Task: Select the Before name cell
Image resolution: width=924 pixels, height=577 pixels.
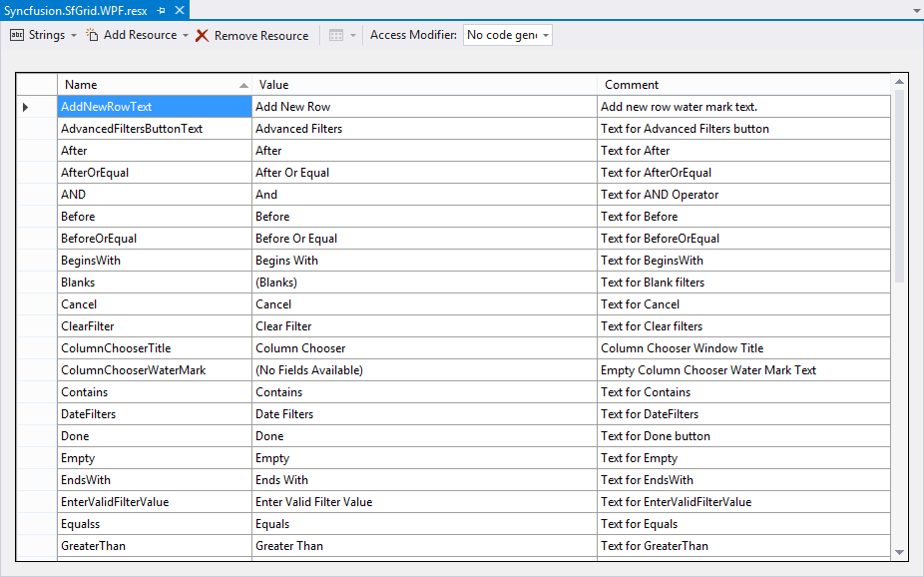Action: coord(155,217)
